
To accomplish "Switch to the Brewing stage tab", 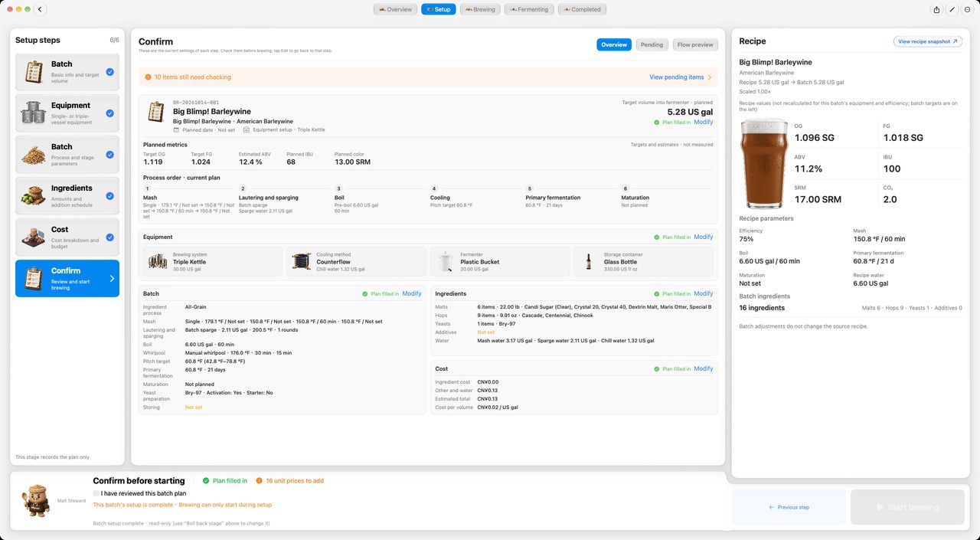I will (479, 9).
